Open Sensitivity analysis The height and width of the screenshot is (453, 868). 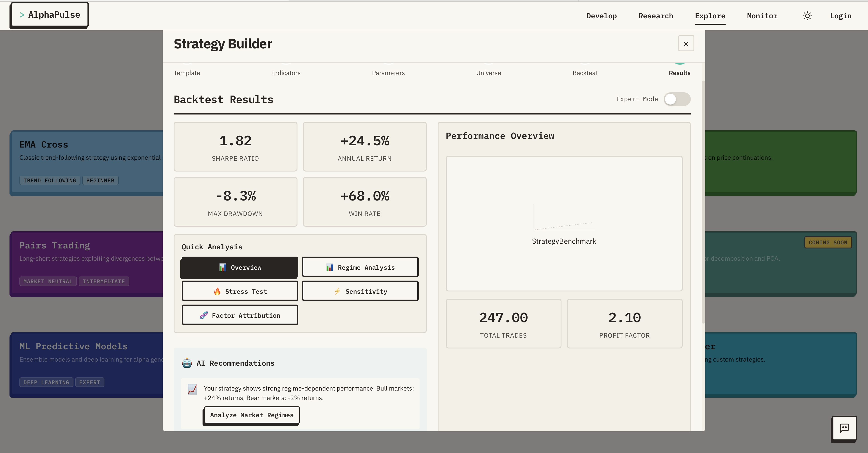click(x=360, y=291)
